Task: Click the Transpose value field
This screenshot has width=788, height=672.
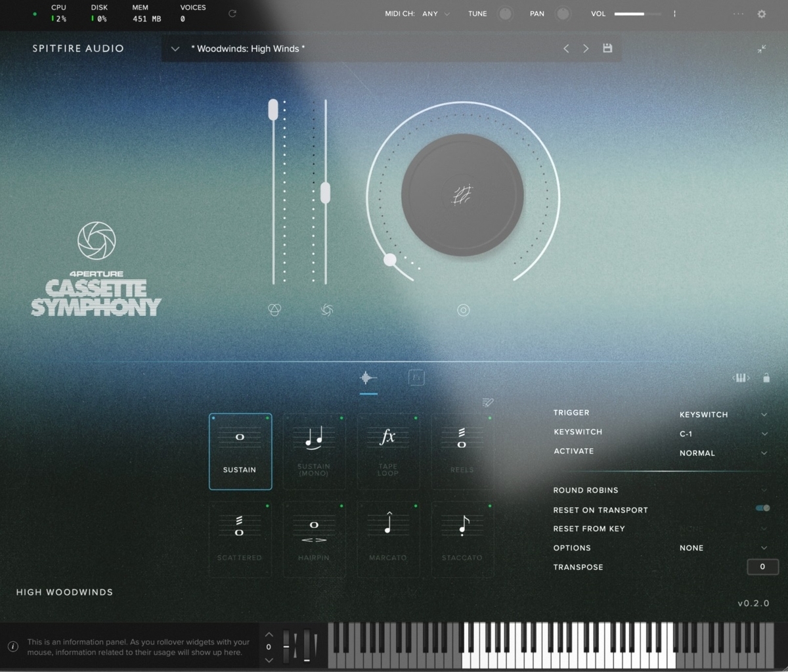Action: (x=762, y=566)
